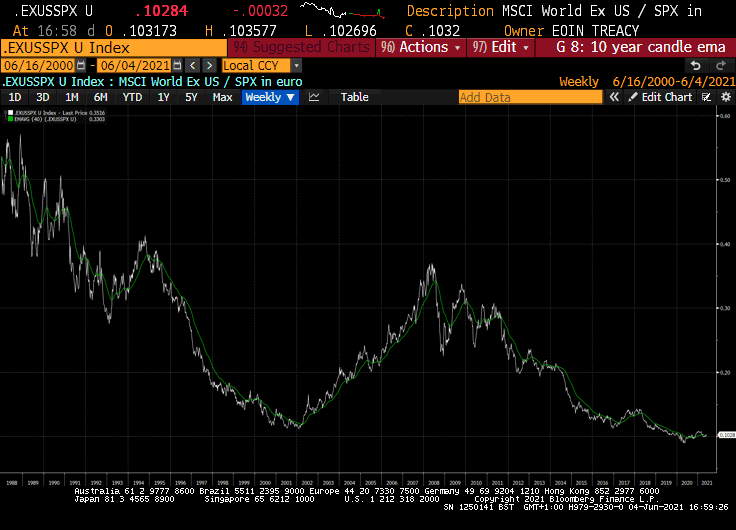This screenshot has height=530, width=736.
Task: Click the undo arrow icon
Action: tap(696, 66)
